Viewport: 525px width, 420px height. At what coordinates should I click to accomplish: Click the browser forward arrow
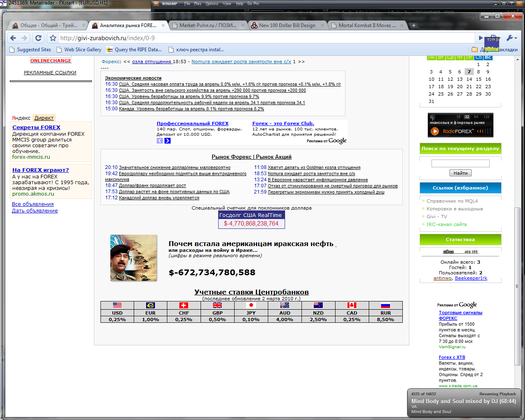click(24, 38)
